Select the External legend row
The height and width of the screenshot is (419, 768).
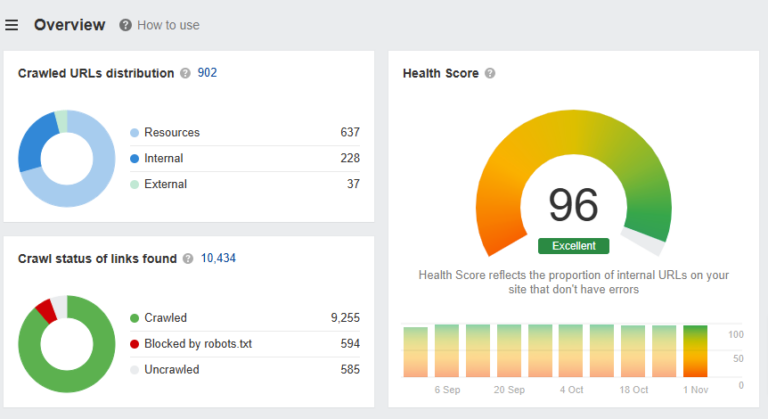click(x=245, y=184)
